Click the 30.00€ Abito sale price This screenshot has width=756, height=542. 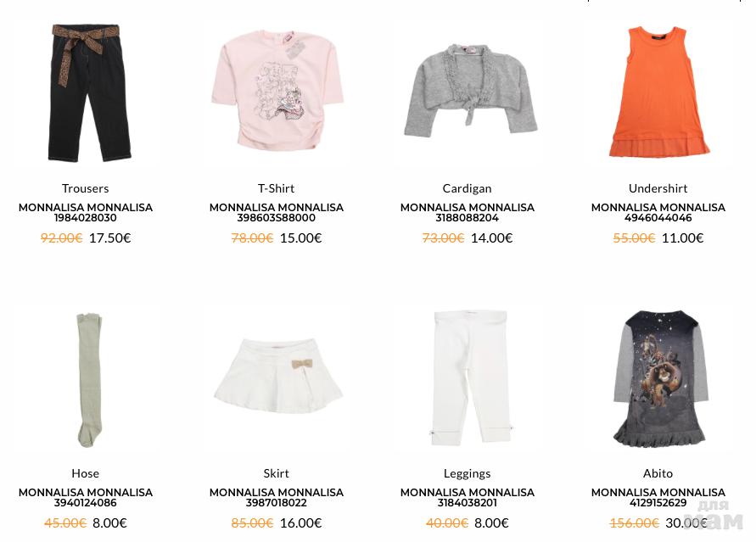coord(686,523)
